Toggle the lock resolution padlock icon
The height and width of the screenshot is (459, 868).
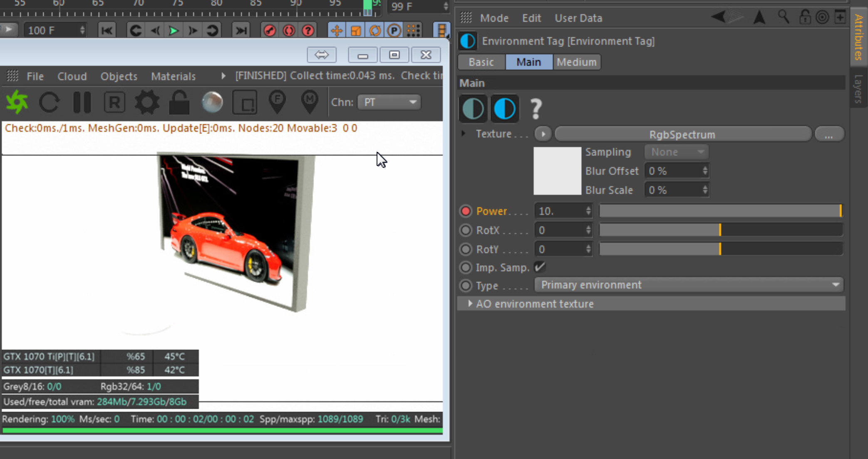[x=179, y=102]
